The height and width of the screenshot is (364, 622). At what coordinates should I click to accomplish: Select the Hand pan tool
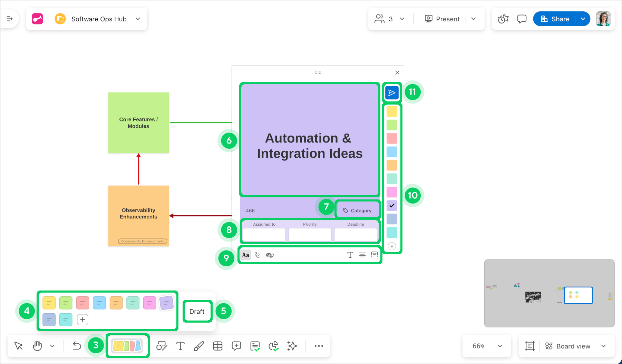[x=37, y=346]
